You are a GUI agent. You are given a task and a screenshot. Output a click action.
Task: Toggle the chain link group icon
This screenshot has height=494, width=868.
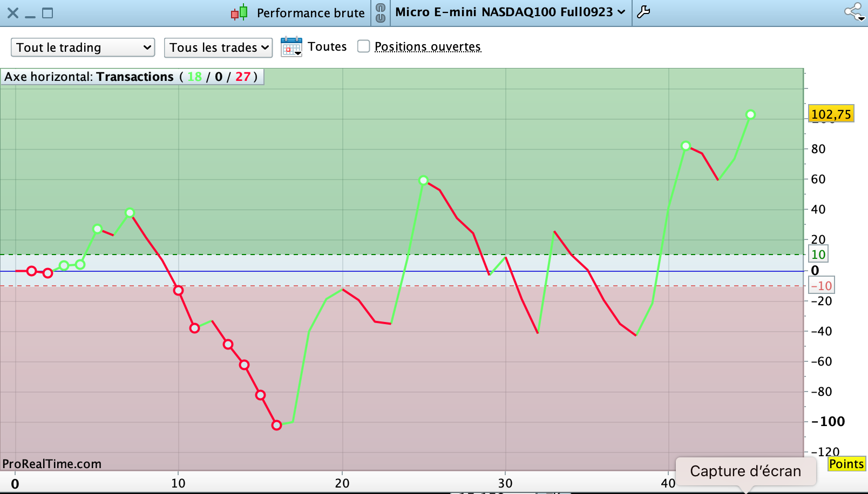click(x=381, y=12)
